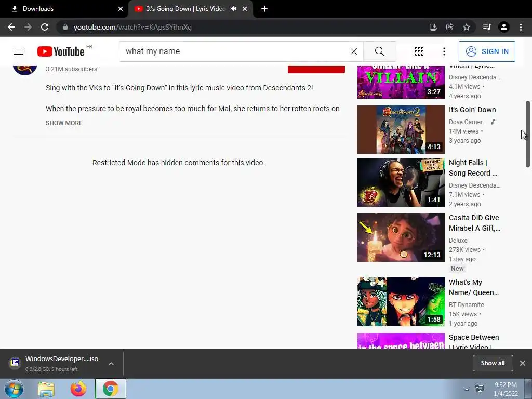
Task: Click Show all downloads
Action: 493,363
